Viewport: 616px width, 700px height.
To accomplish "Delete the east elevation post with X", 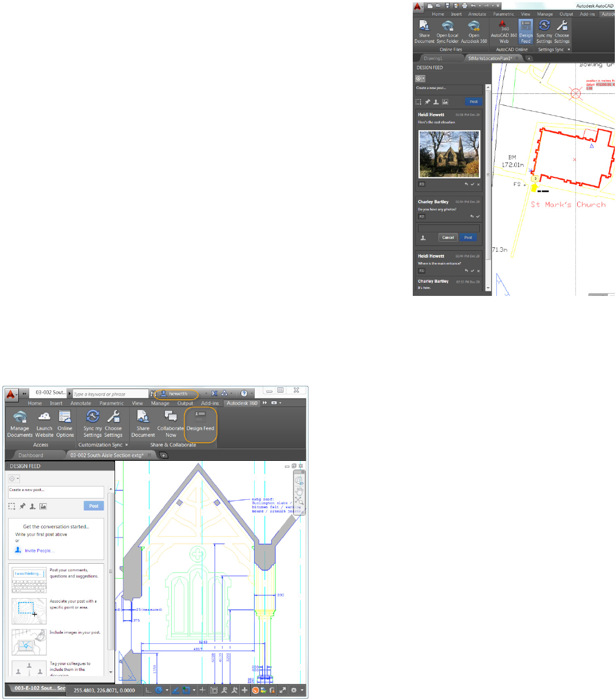I will pos(479,184).
